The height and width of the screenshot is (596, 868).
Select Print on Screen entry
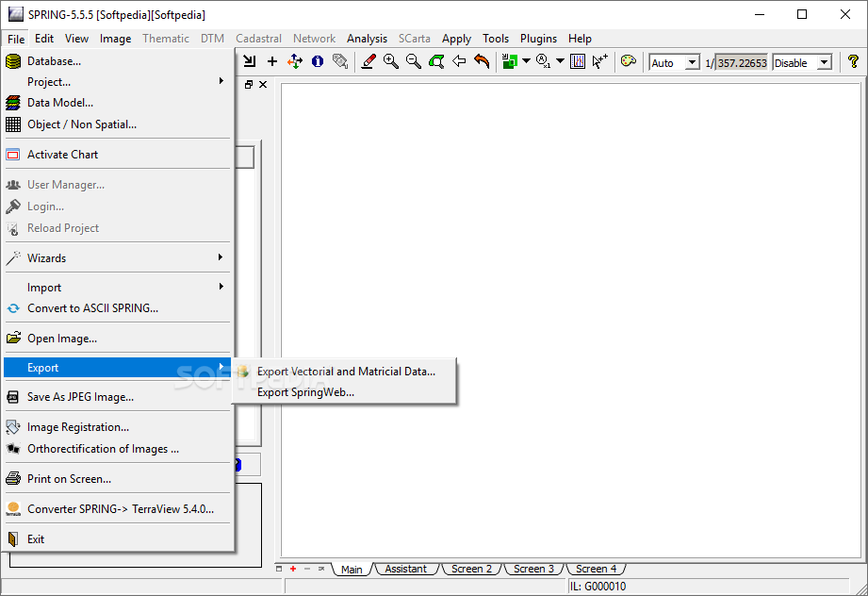pos(117,479)
